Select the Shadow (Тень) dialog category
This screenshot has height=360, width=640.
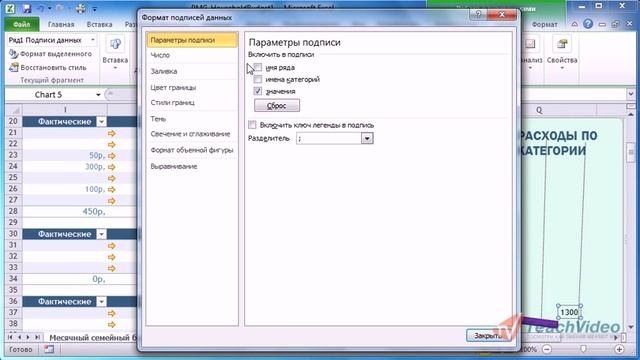point(192,119)
